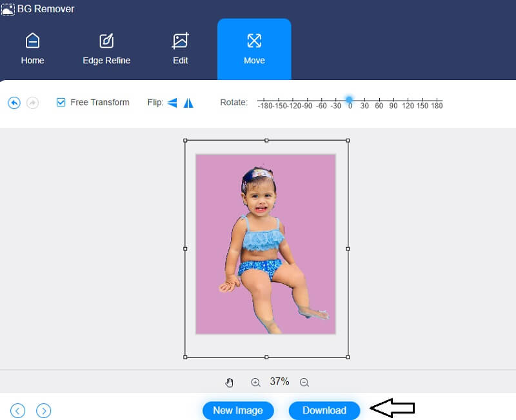Download the edited image
This screenshot has width=516, height=420.
pyautogui.click(x=324, y=410)
